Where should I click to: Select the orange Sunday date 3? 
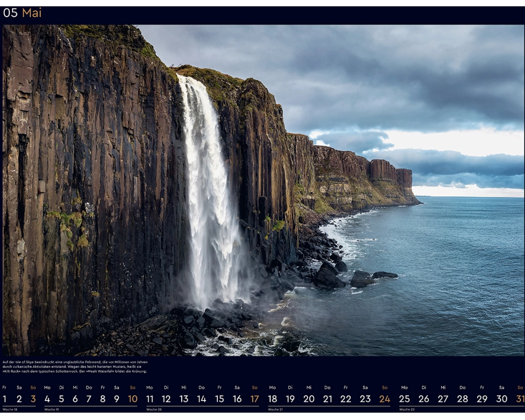pyautogui.click(x=33, y=398)
